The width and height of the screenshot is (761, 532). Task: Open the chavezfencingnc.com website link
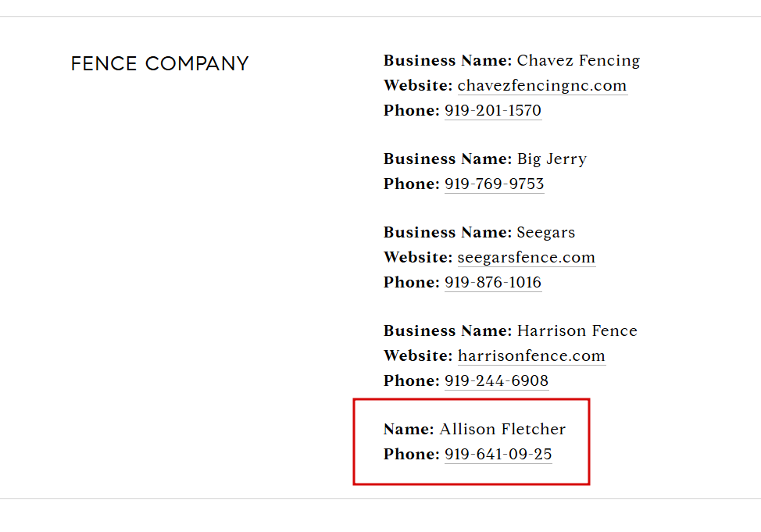542,86
